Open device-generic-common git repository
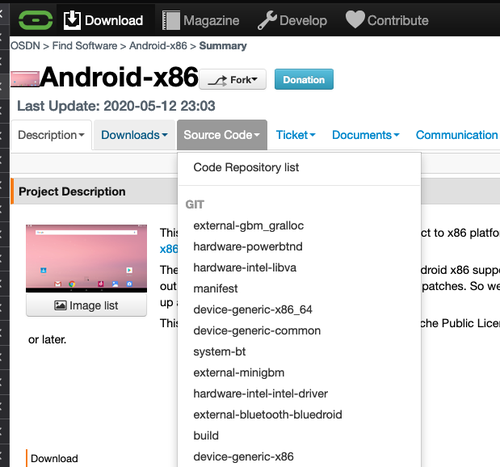Screen dimensions: 500x467 tap(299, 331)
